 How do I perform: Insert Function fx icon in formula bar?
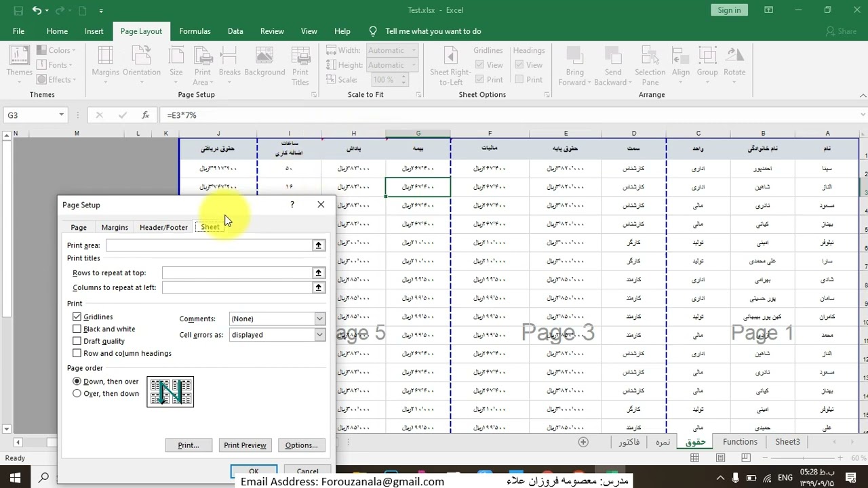coord(145,115)
